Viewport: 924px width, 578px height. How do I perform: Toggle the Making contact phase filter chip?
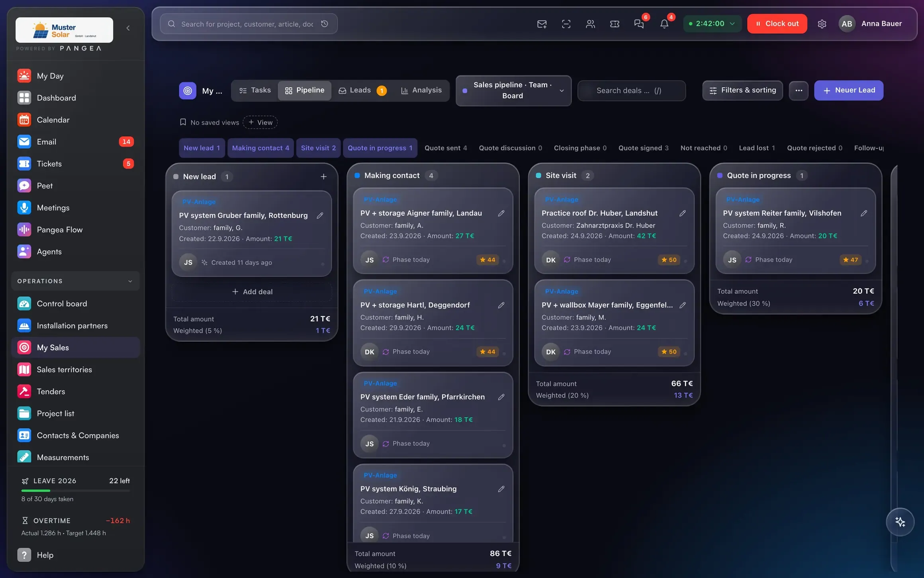click(260, 148)
